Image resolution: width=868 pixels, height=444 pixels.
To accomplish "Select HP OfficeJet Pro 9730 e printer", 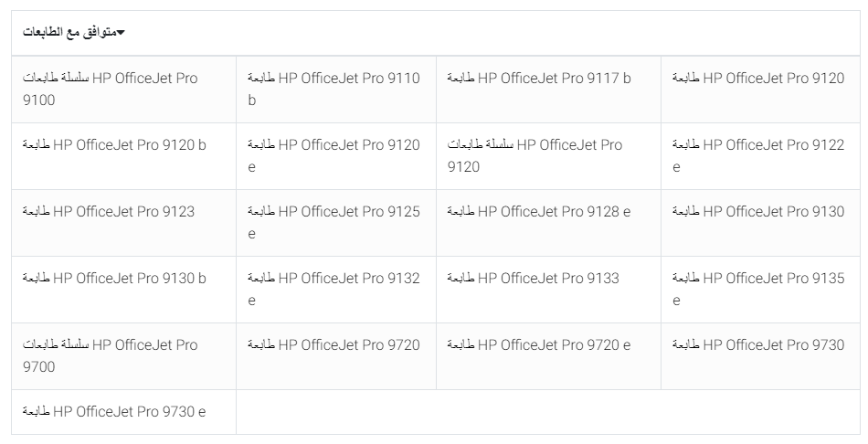I will (x=114, y=412).
